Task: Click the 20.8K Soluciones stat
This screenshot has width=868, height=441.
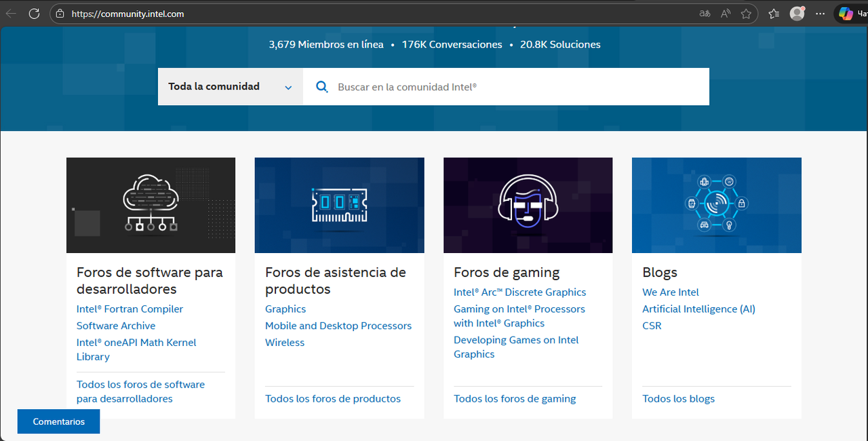Action: (560, 45)
